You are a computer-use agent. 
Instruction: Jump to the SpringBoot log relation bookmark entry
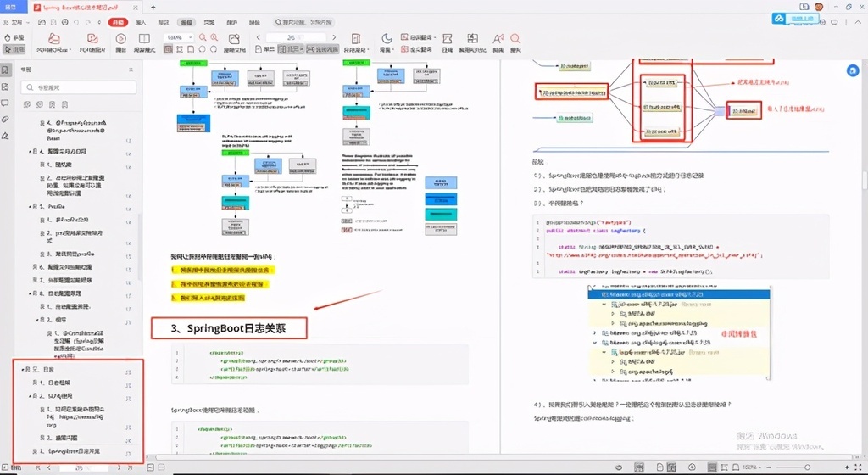tap(74, 451)
